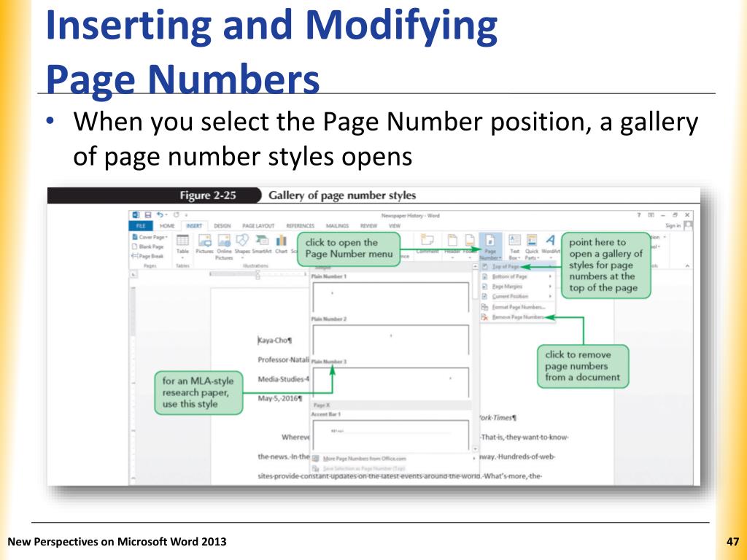Open Online Pictures from the ribbon
The image size is (747, 560).
pyautogui.click(x=224, y=246)
